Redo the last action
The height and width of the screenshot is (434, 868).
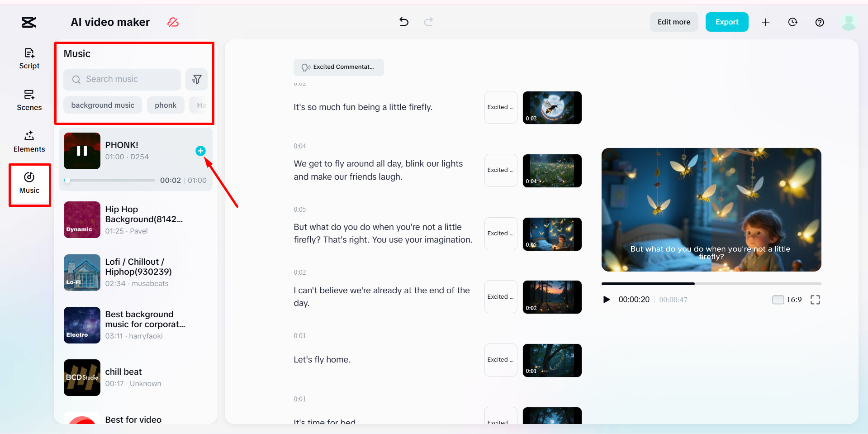(x=428, y=22)
